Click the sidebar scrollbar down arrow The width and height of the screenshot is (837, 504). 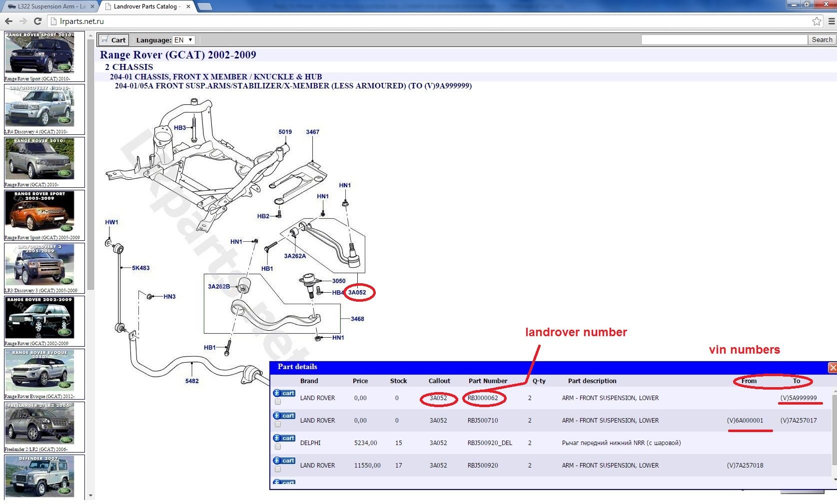coord(90,496)
